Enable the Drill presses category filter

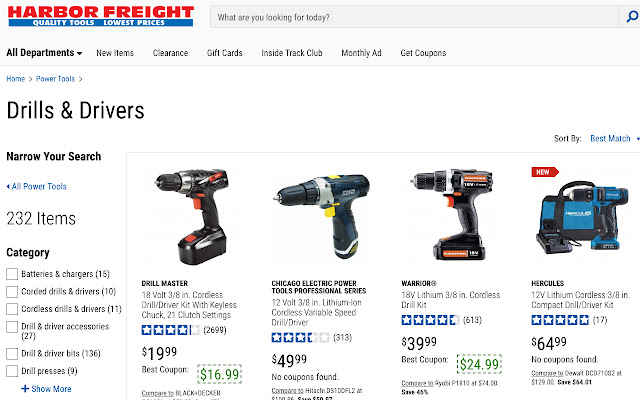(x=12, y=371)
